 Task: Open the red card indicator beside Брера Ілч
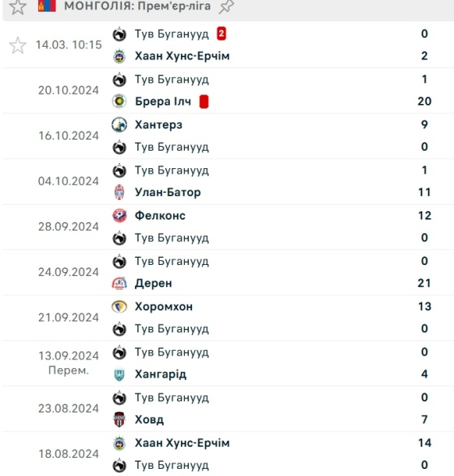click(x=204, y=102)
